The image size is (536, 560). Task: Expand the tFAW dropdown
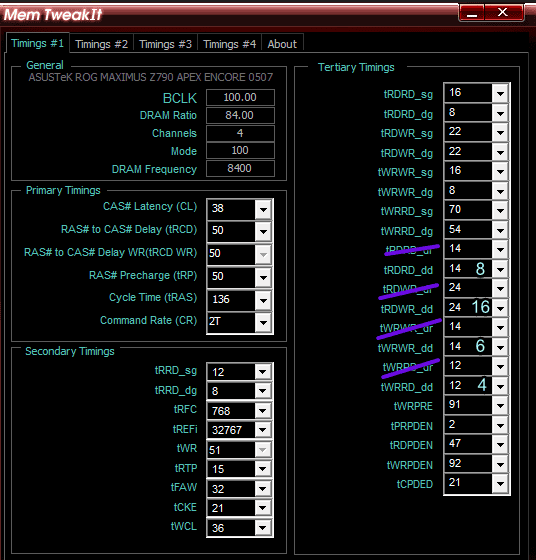[x=263, y=489]
